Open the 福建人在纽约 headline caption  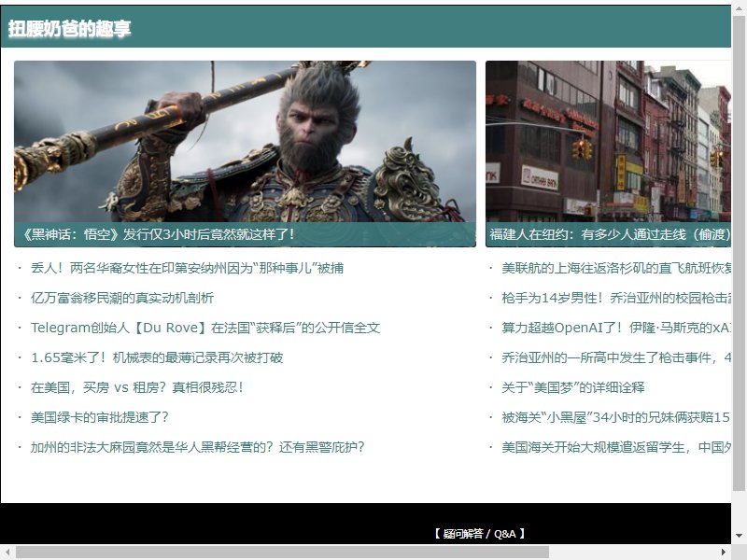[x=611, y=234]
